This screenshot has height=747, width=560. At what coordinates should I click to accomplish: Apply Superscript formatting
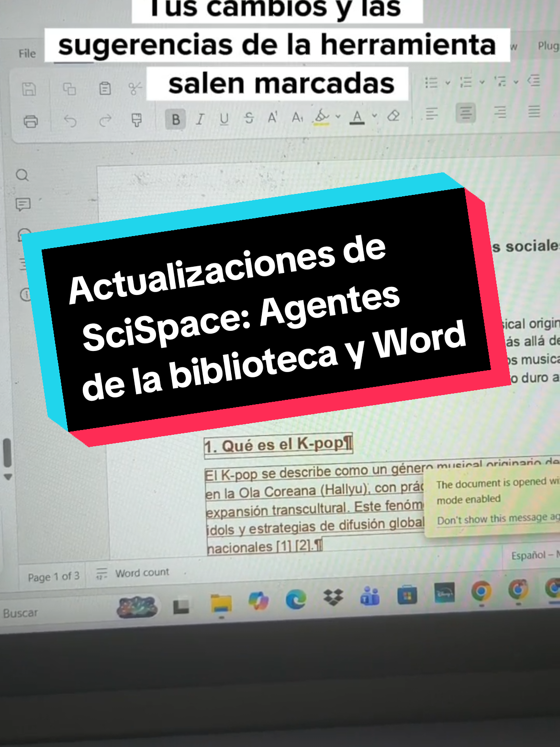[x=273, y=117]
